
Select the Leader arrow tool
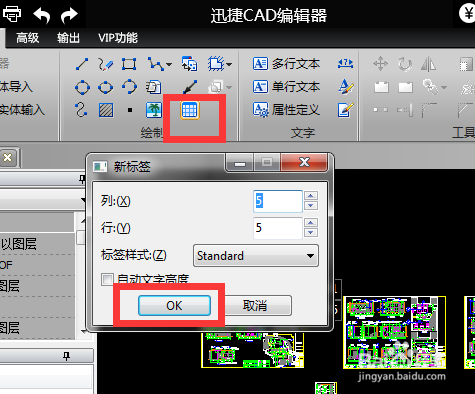pos(190,87)
